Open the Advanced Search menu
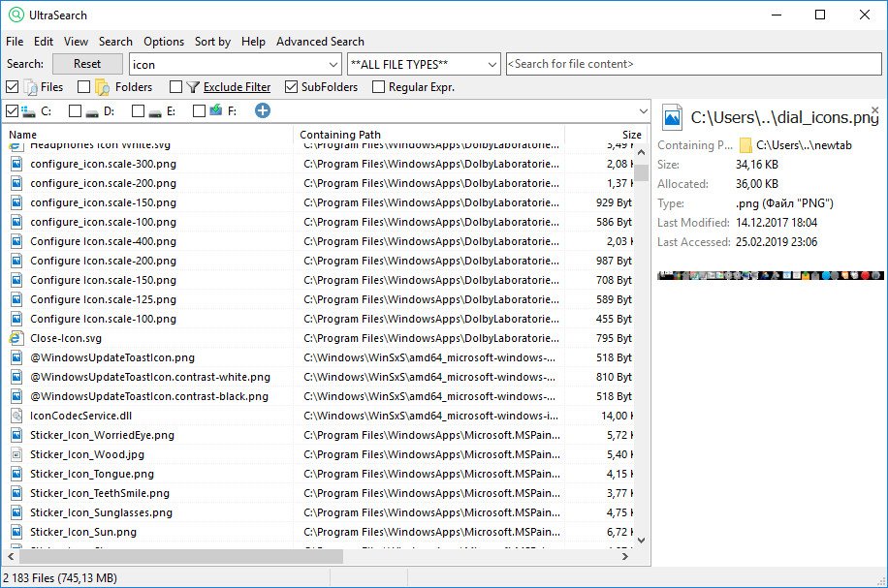 click(x=320, y=42)
